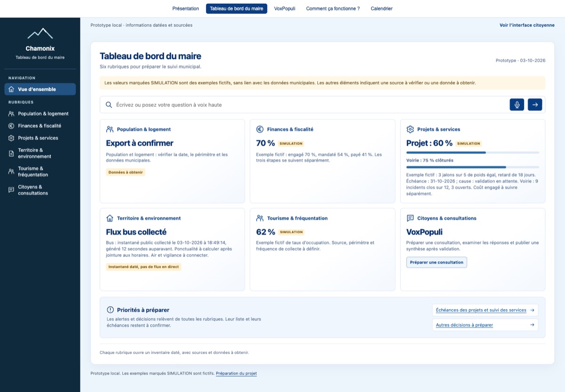Open the Projets & services card title

pyautogui.click(x=439, y=129)
